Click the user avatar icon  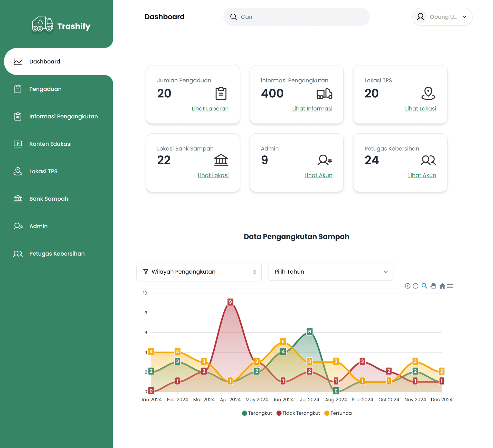(x=420, y=17)
